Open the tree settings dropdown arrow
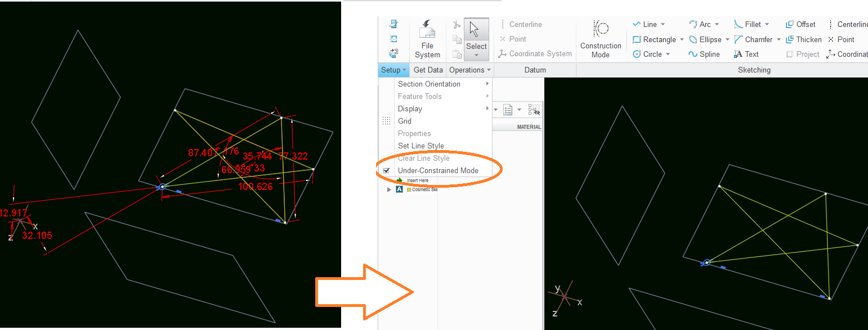The height and width of the screenshot is (330, 868). [x=519, y=110]
